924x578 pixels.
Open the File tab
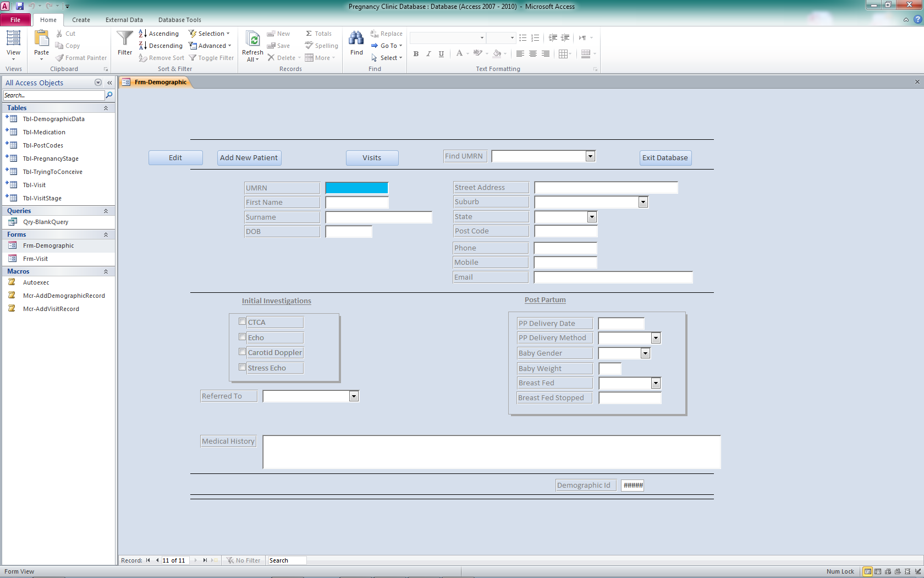click(15, 20)
